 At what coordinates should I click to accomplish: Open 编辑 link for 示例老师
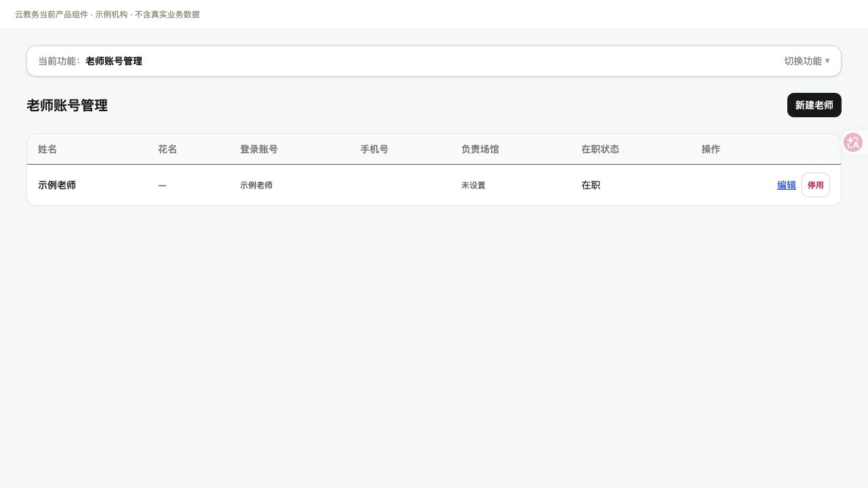[x=787, y=185]
